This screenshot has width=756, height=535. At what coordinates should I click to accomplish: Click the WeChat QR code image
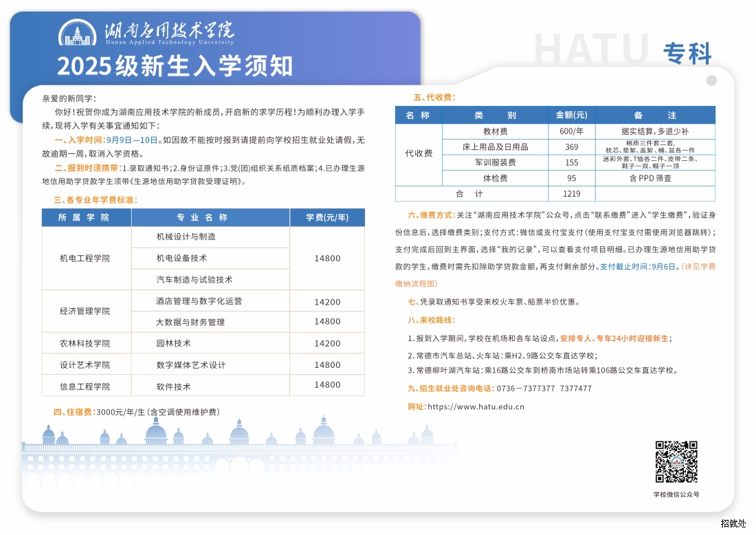point(676,461)
